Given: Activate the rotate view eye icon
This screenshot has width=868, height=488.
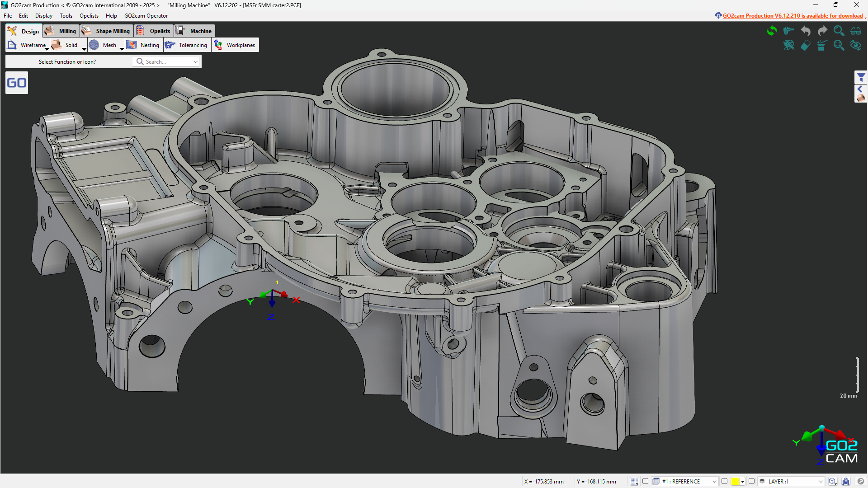Looking at the screenshot, I should click(856, 45).
